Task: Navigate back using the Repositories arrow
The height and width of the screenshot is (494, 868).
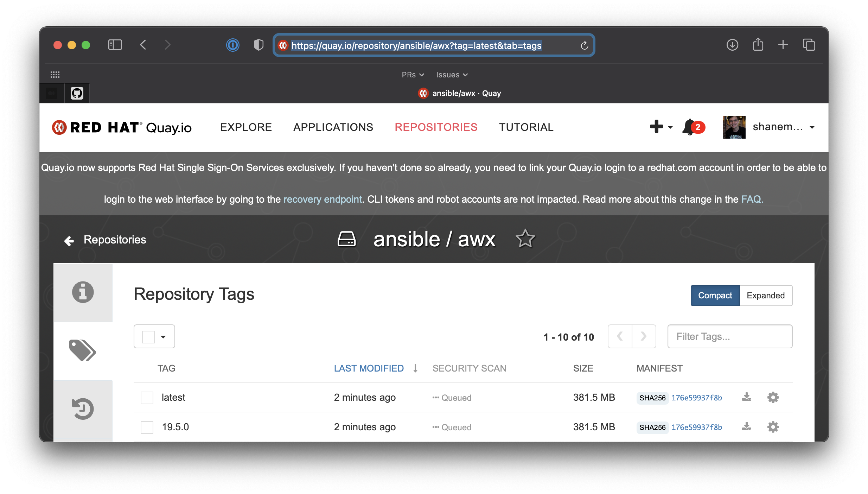Action: (69, 240)
